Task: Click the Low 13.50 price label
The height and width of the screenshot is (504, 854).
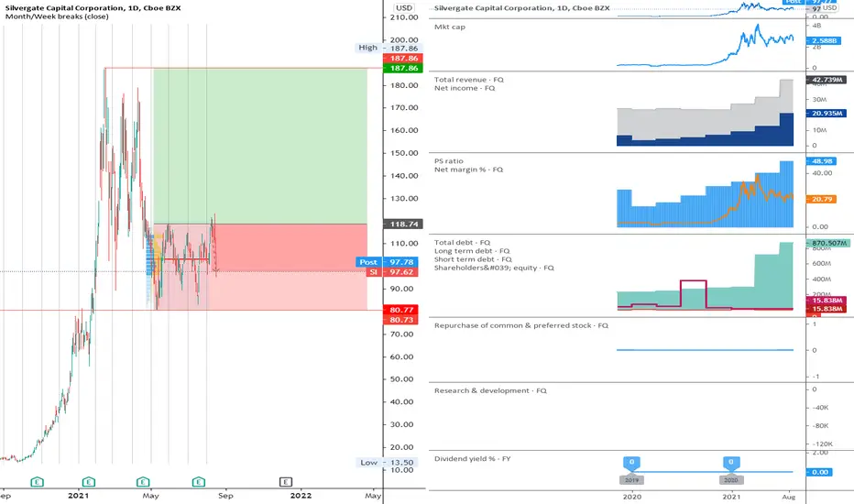Action: (388, 463)
